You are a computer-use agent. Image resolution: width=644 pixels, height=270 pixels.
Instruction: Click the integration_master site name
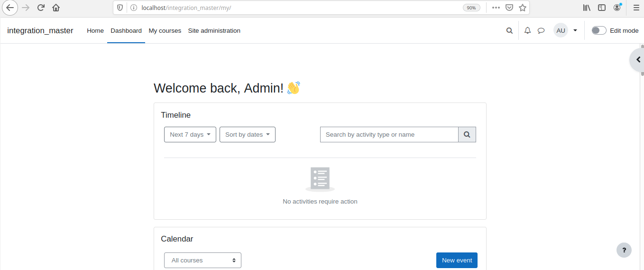coord(40,30)
